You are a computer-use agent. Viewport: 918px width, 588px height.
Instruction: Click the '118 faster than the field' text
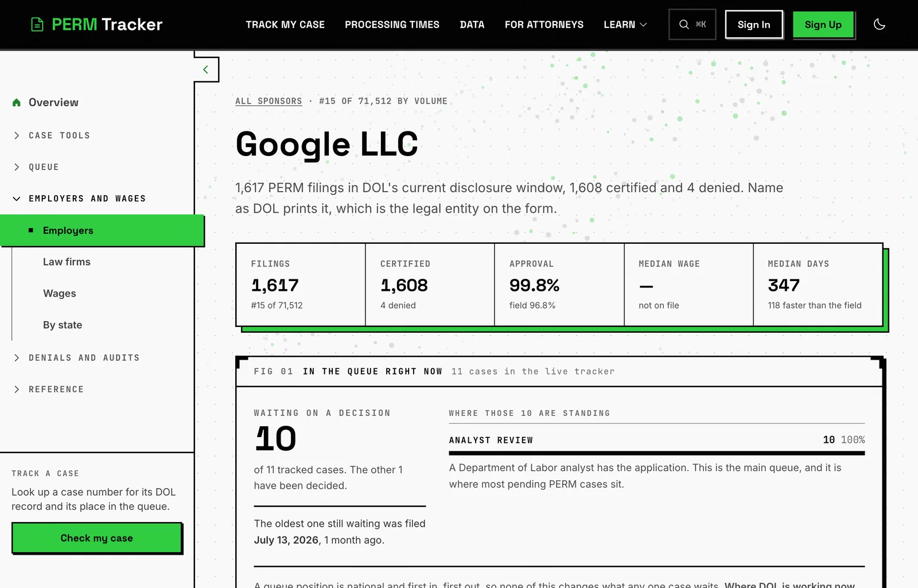pos(815,305)
